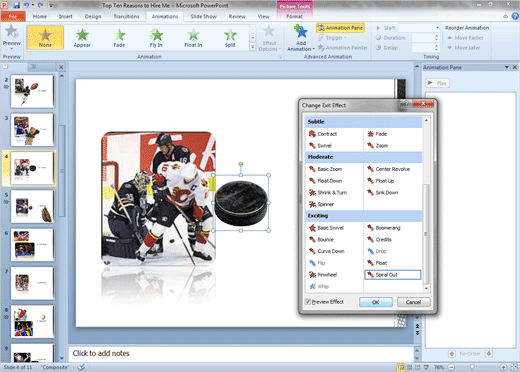
Task: Apply the Fly In animation
Action: pyautogui.click(x=156, y=38)
